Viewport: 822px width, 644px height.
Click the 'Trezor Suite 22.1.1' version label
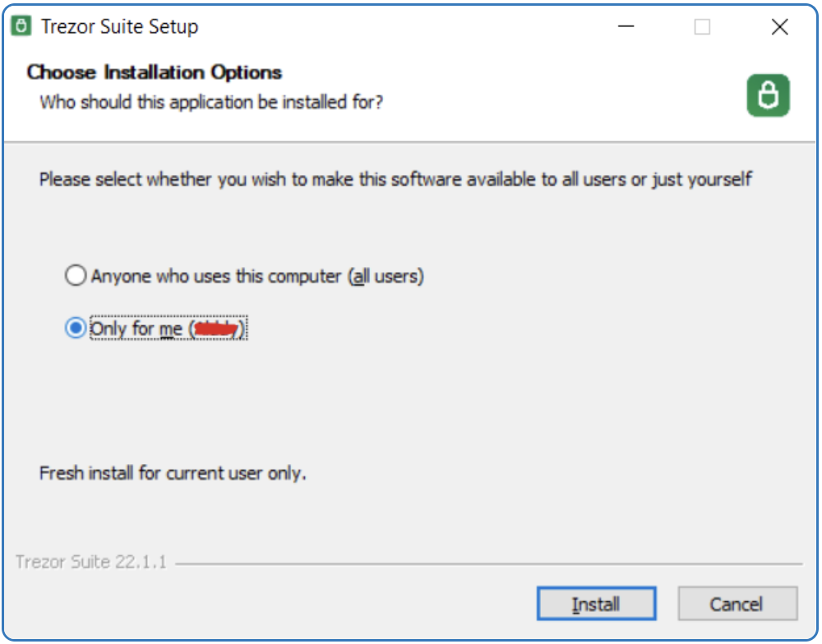point(90,562)
